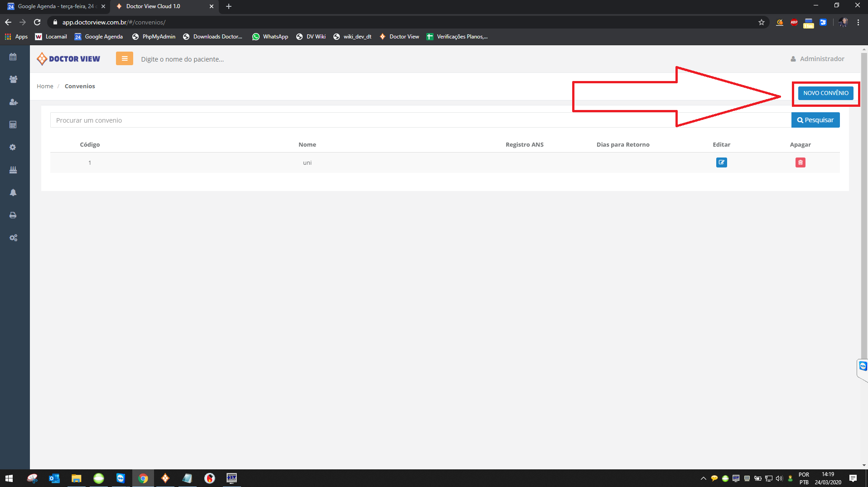Delete the 'uni' convenio with trash icon

tap(800, 162)
